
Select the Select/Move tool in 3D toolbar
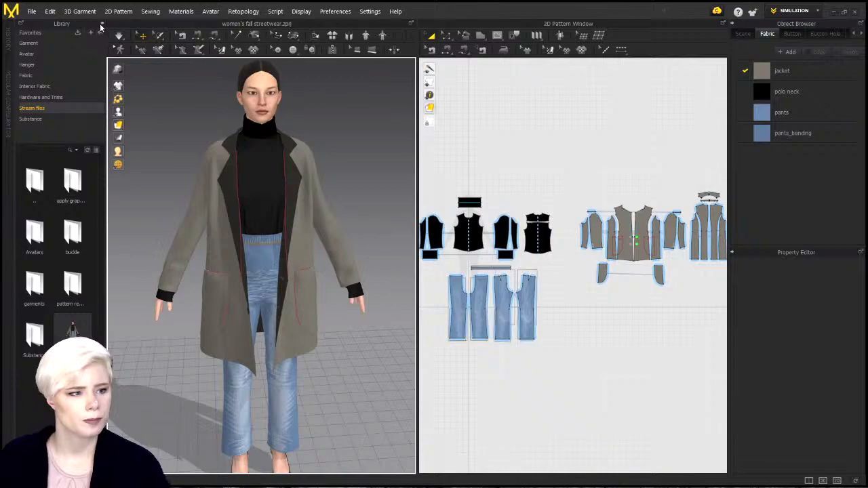tap(142, 35)
